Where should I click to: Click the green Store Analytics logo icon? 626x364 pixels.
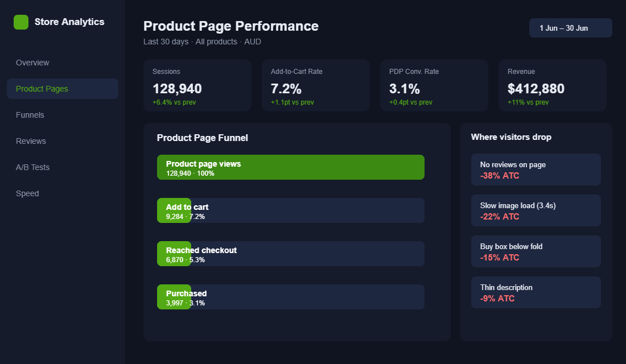point(20,22)
